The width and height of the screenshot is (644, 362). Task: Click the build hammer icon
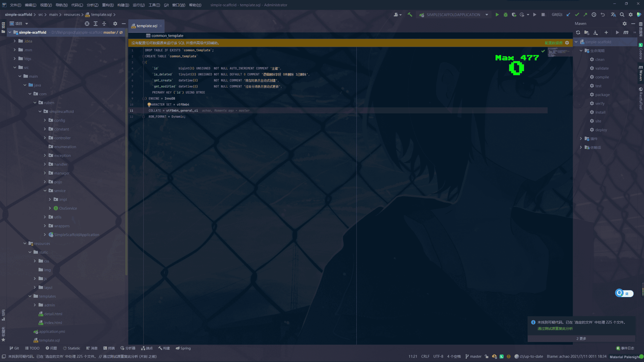(410, 15)
